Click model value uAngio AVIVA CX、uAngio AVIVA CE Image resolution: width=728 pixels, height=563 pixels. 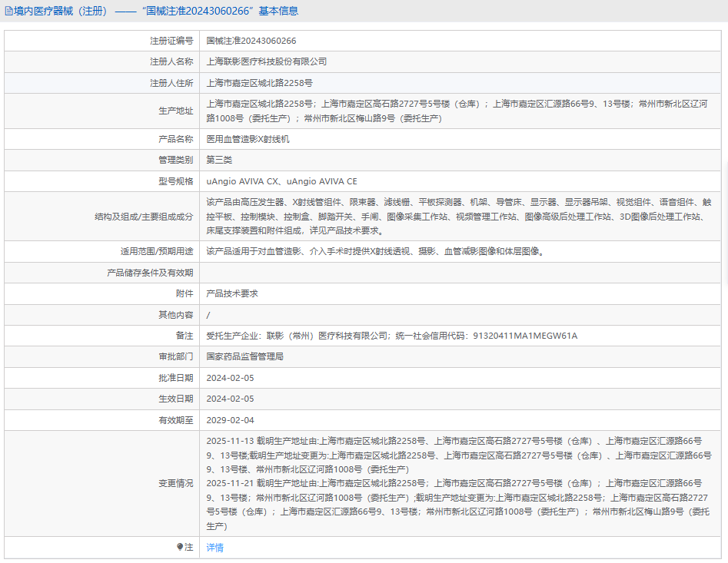click(x=282, y=181)
